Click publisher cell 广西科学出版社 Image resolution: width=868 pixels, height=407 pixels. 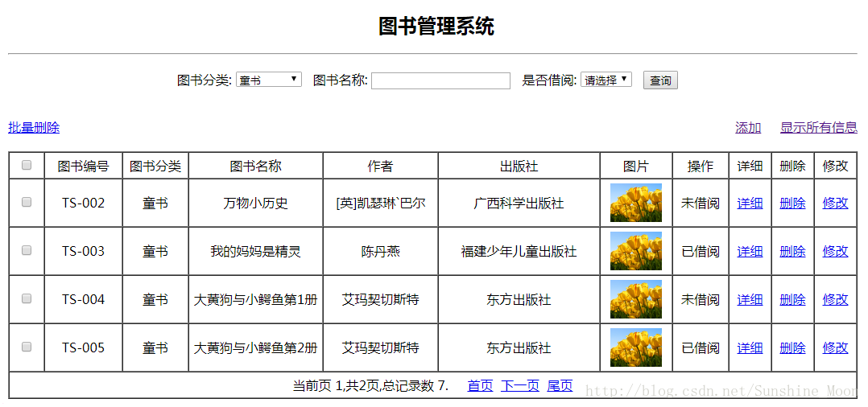coord(519,203)
